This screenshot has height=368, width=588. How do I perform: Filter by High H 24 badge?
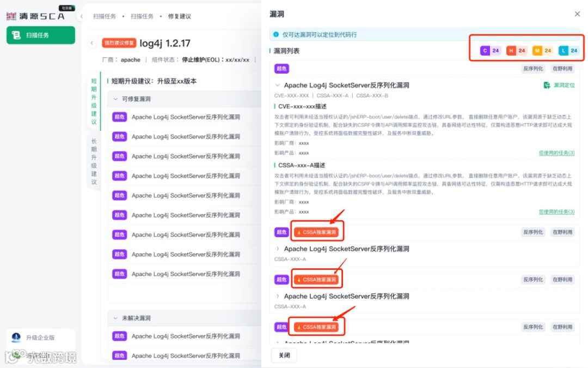click(516, 50)
